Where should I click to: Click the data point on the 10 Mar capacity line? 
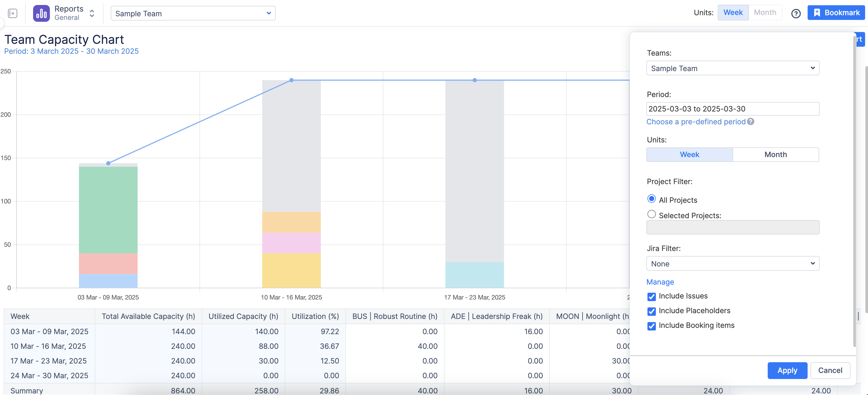tap(291, 80)
